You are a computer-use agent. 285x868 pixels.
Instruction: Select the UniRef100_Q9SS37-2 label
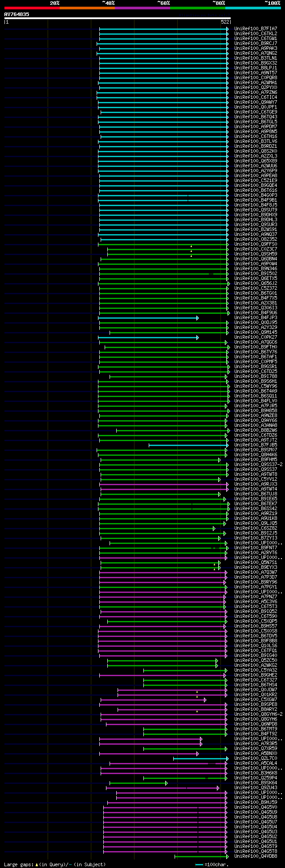pos(258,464)
